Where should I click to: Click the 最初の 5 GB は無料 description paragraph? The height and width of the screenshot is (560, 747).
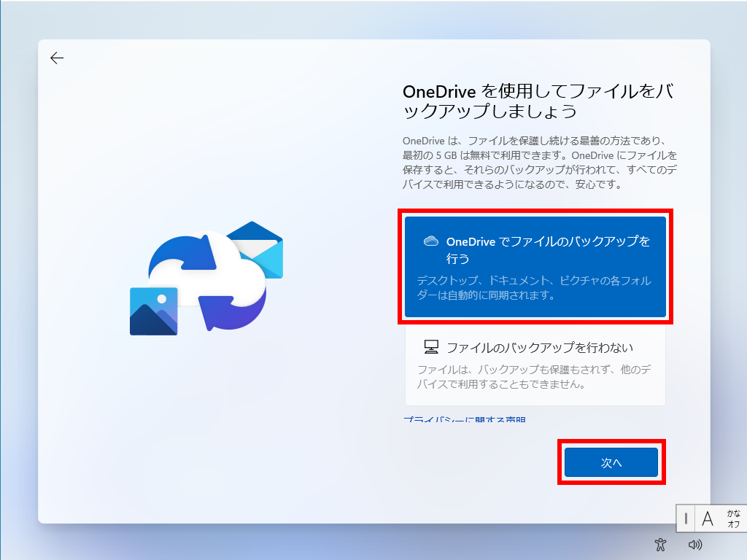click(x=540, y=162)
